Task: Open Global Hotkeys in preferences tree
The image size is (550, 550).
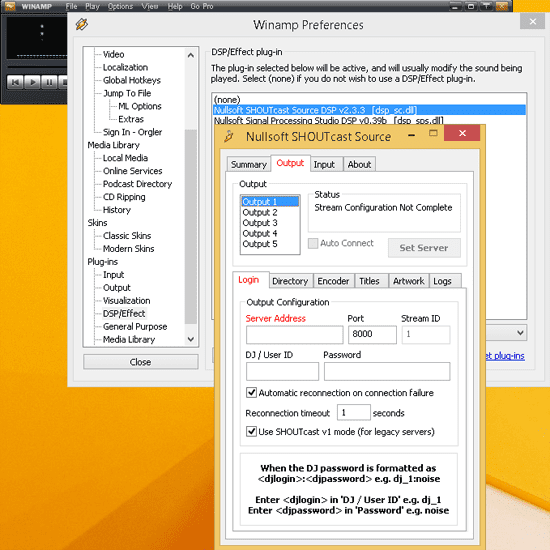Action: (132, 80)
